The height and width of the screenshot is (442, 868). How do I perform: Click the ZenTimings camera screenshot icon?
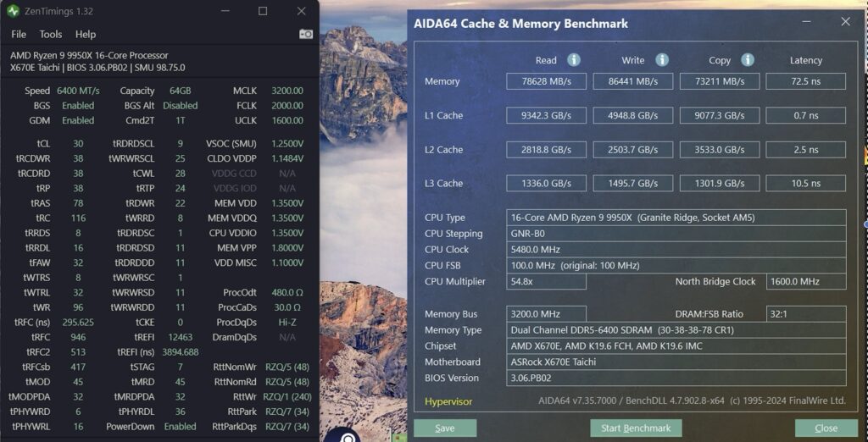[305, 35]
